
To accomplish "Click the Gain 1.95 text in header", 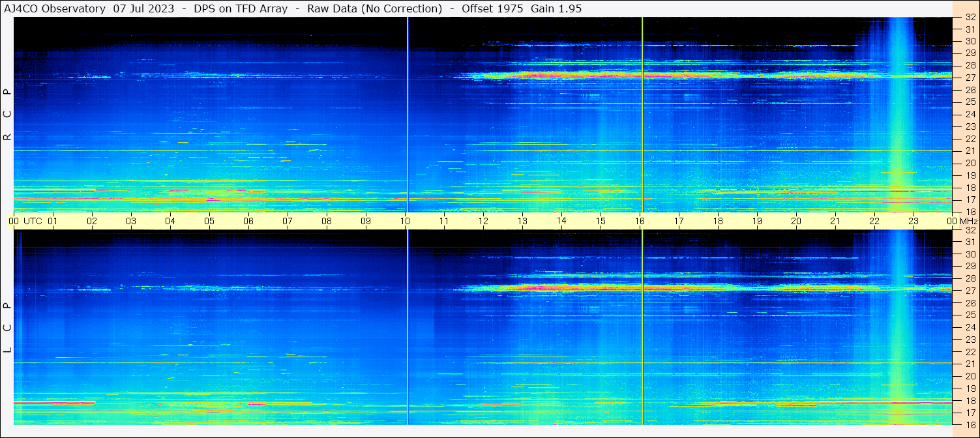I will coord(556,8).
